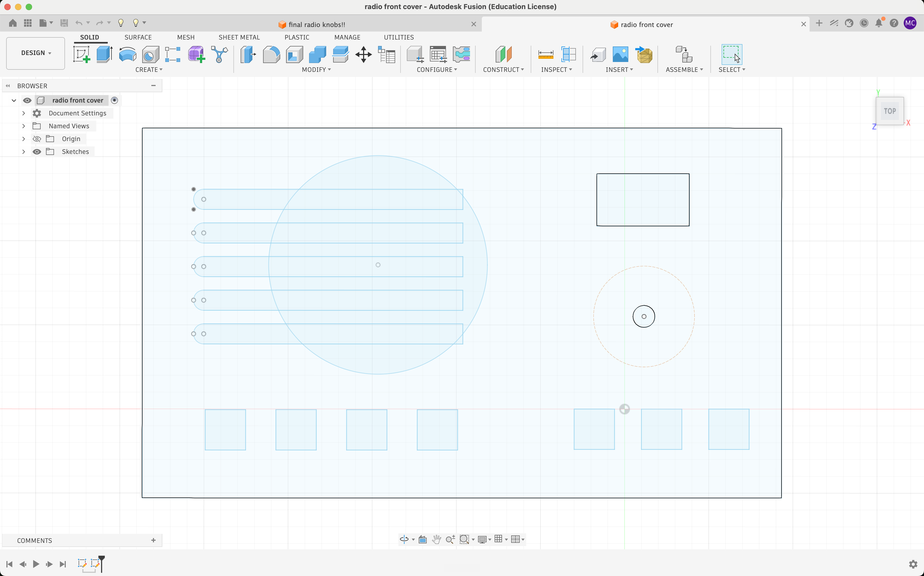Screen dimensions: 924x576
Task: Select the Interference inspect tool
Action: (568, 55)
